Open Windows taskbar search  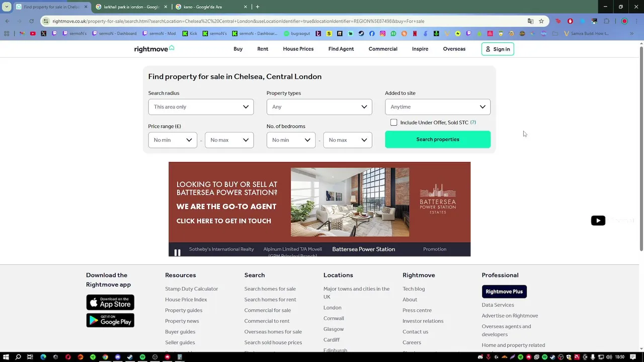(x=18, y=357)
